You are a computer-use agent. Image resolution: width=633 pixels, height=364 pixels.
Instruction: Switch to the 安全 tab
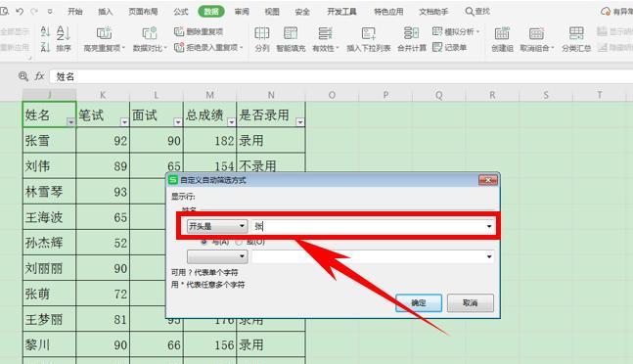pyautogui.click(x=302, y=12)
